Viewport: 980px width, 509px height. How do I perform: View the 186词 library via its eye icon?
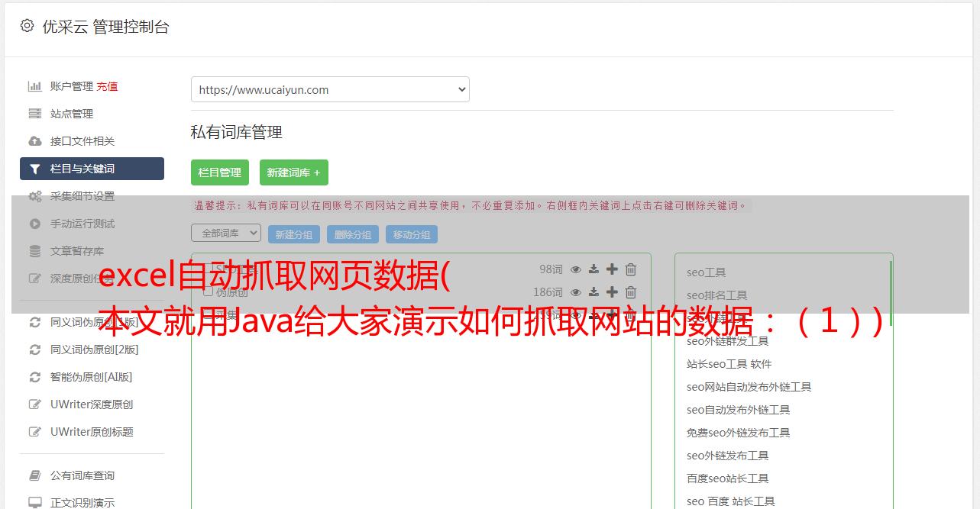point(576,292)
